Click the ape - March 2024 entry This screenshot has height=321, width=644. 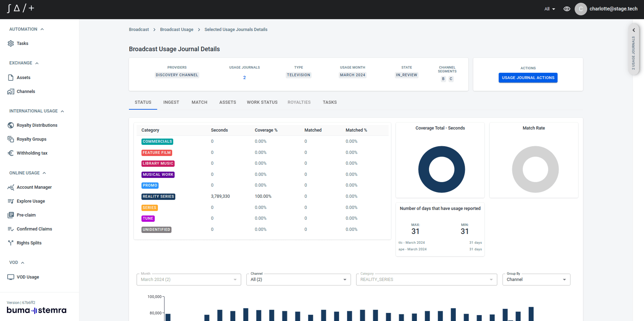click(413, 249)
